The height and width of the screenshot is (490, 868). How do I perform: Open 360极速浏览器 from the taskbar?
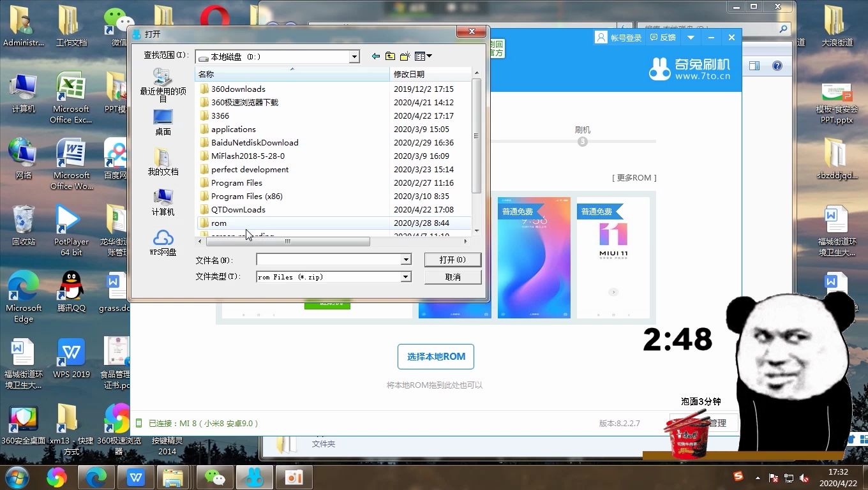(56, 477)
